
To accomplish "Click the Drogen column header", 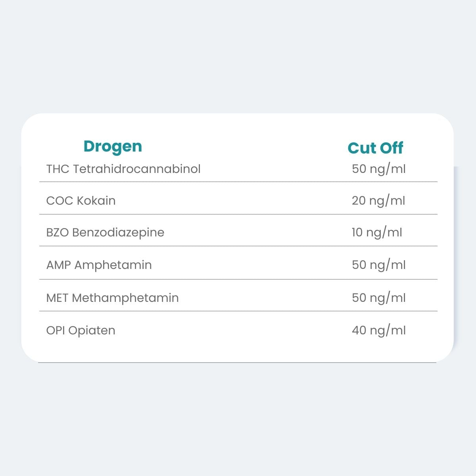I will click(x=113, y=146).
